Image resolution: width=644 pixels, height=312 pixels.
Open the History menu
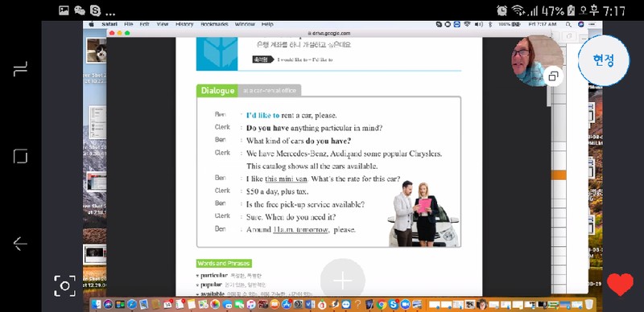pyautogui.click(x=184, y=24)
